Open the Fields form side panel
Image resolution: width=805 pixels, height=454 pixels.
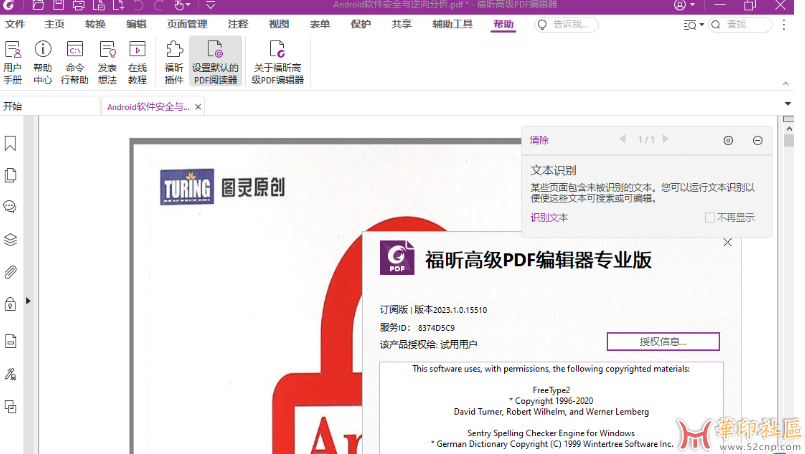(10, 341)
